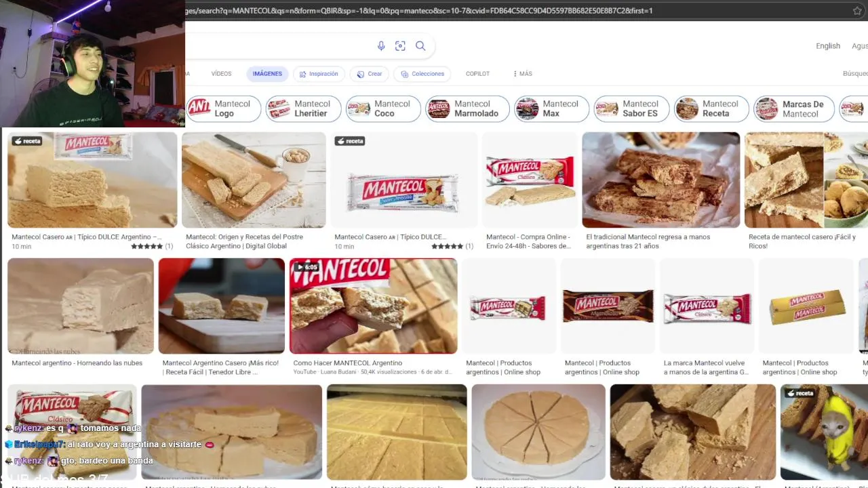Screen dimensions: 868x488
Task: Switch to the VÍDEOS tab
Action: (x=221, y=74)
